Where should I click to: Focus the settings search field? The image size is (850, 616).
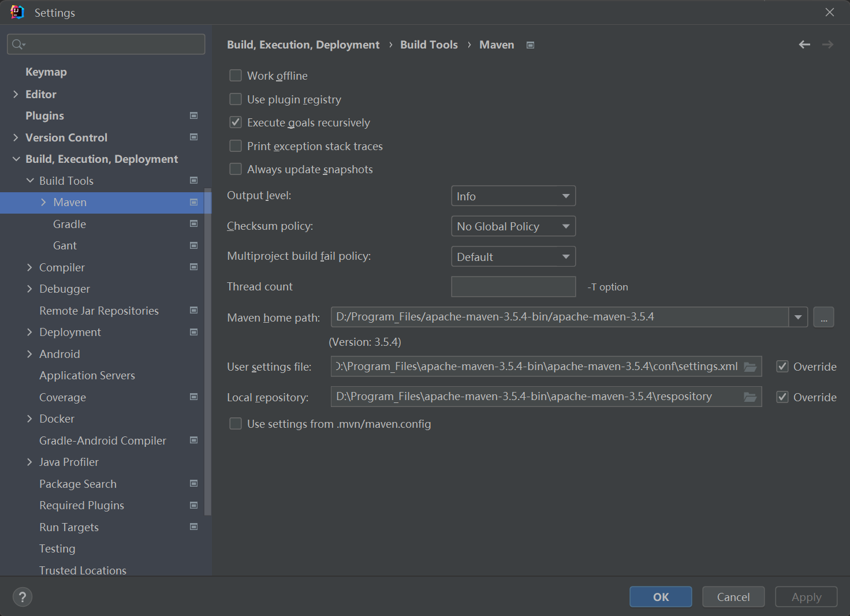[x=106, y=44]
